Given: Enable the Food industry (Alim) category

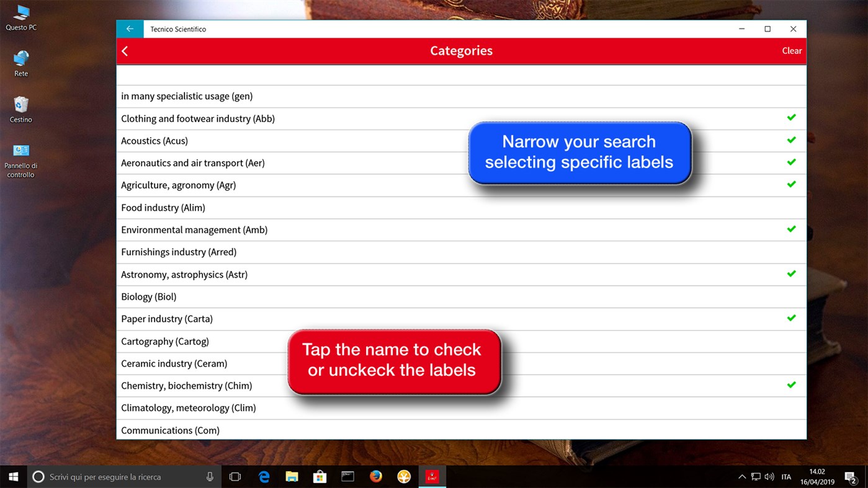Looking at the screenshot, I should [x=161, y=207].
